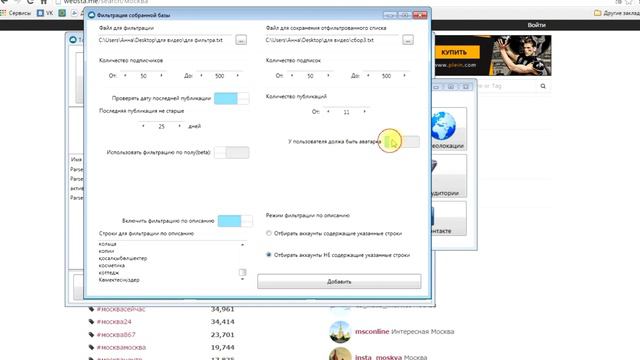Click Войти link on the website header
This screenshot has height=360, width=640.
pos(536,25)
